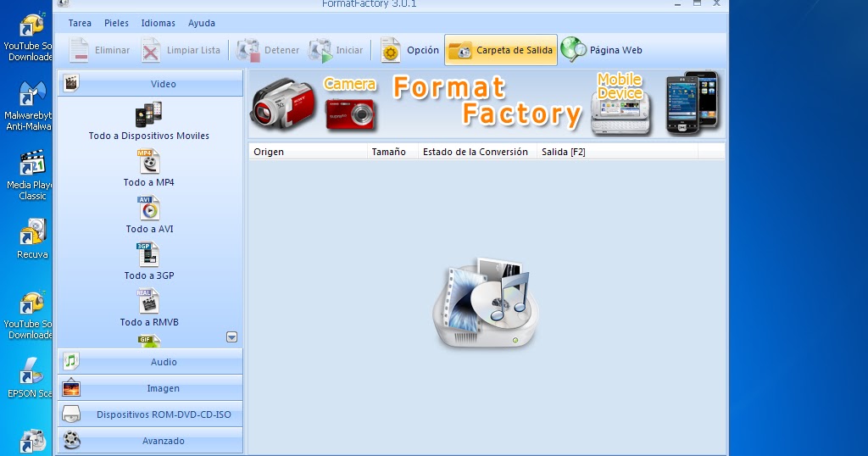Expand the Avanzado category
Viewport: 868px width, 456px height.
point(150,441)
